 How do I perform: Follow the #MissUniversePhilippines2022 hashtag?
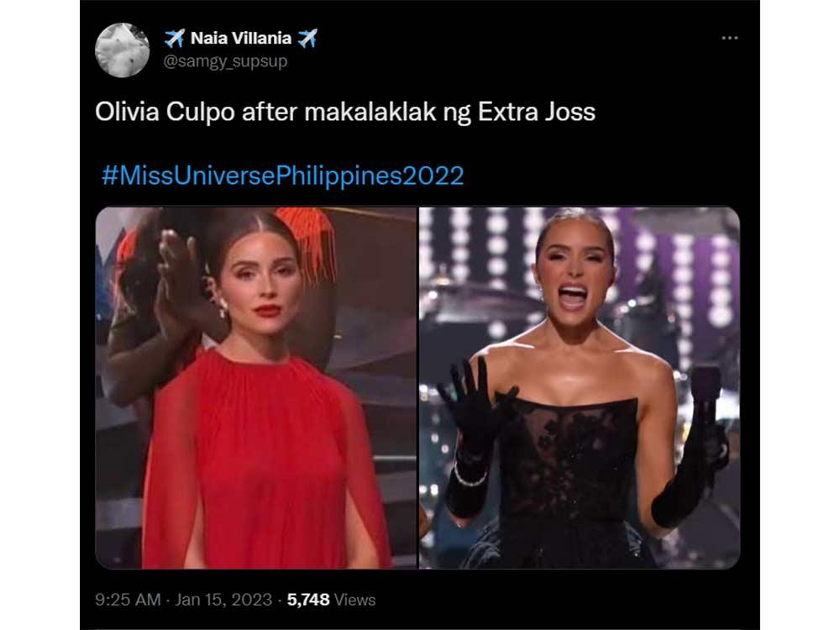tap(283, 176)
